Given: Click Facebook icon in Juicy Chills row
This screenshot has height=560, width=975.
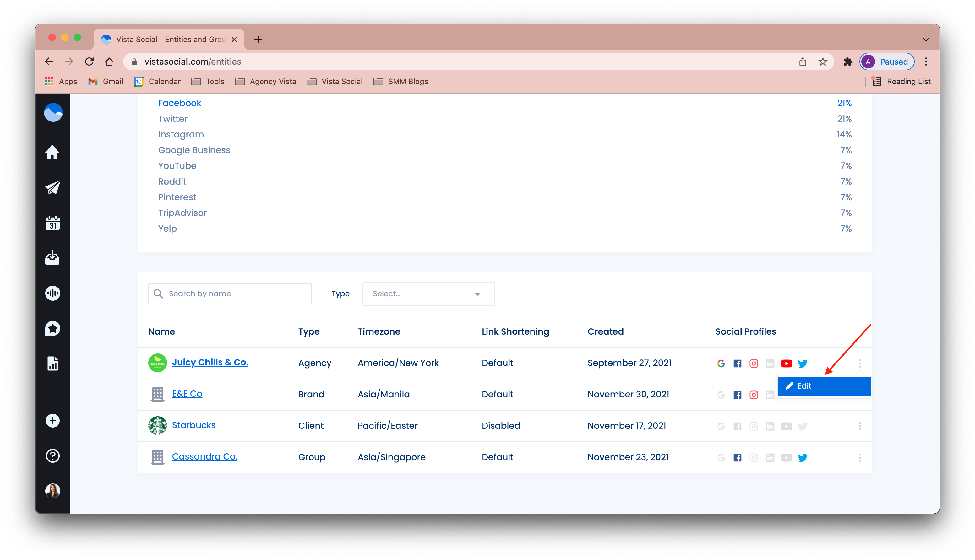Looking at the screenshot, I should (x=737, y=363).
